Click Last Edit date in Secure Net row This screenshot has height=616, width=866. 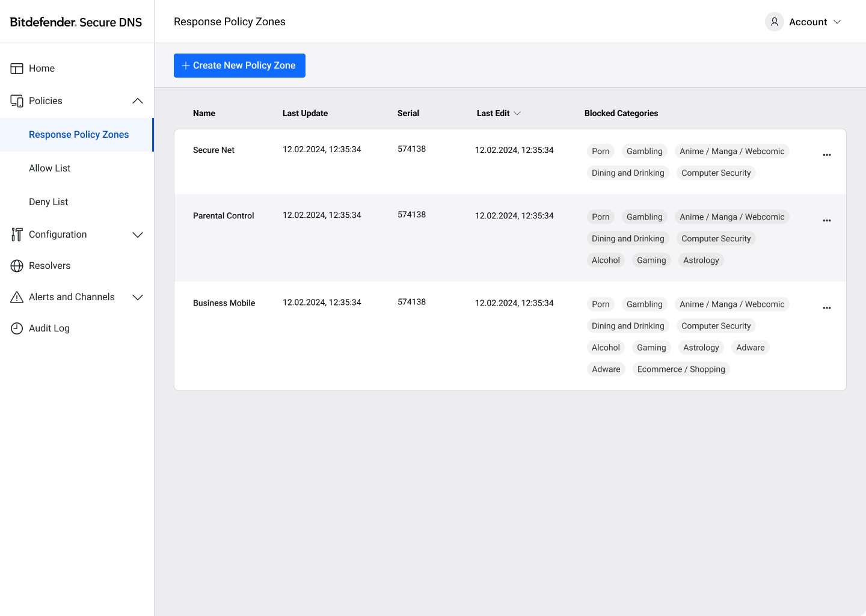pyautogui.click(x=514, y=150)
